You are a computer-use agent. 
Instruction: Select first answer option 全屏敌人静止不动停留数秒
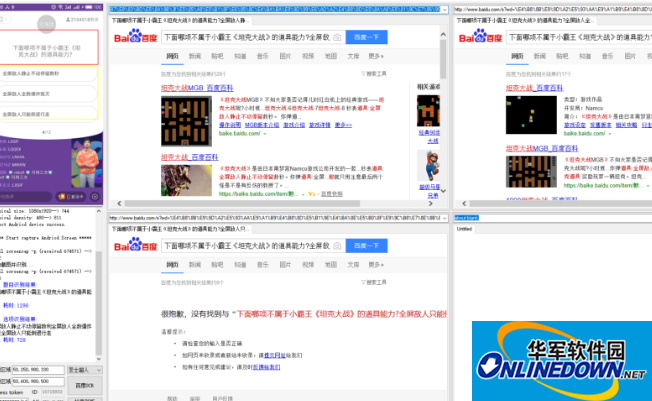[49, 74]
